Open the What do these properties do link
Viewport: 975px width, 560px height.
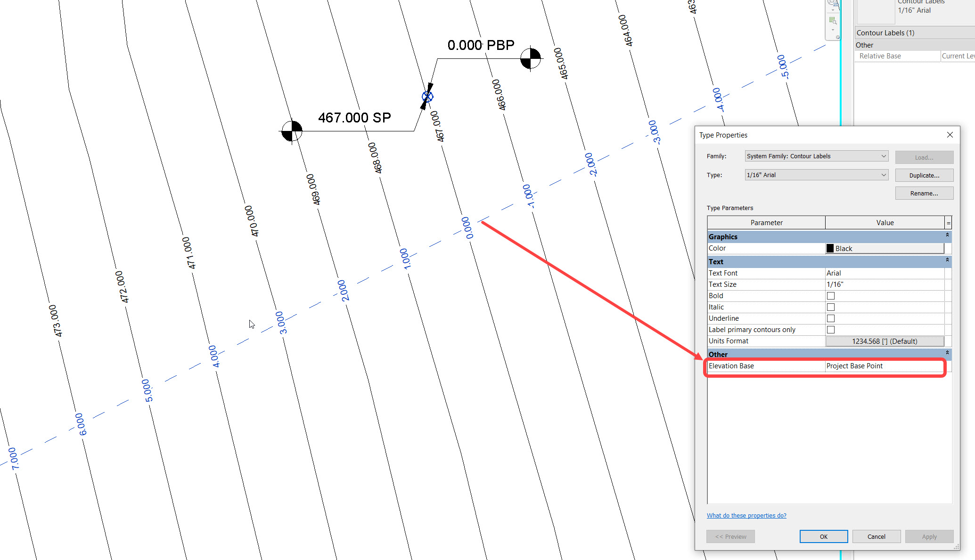746,515
